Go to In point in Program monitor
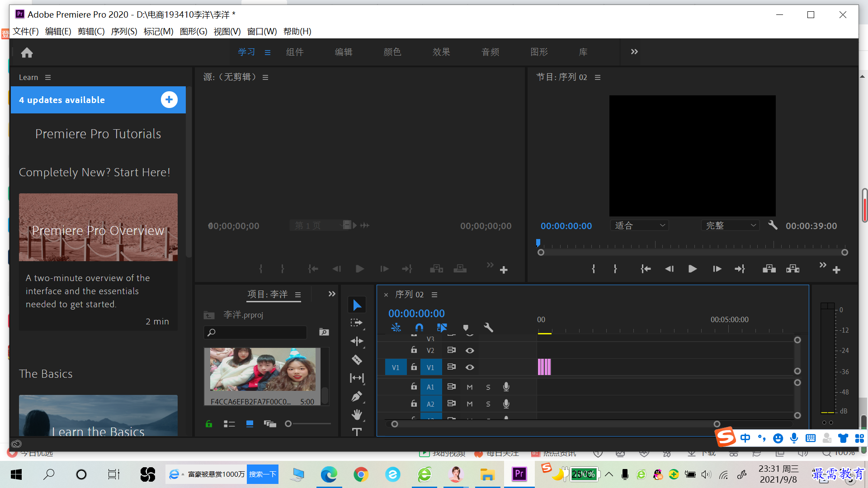 click(646, 269)
